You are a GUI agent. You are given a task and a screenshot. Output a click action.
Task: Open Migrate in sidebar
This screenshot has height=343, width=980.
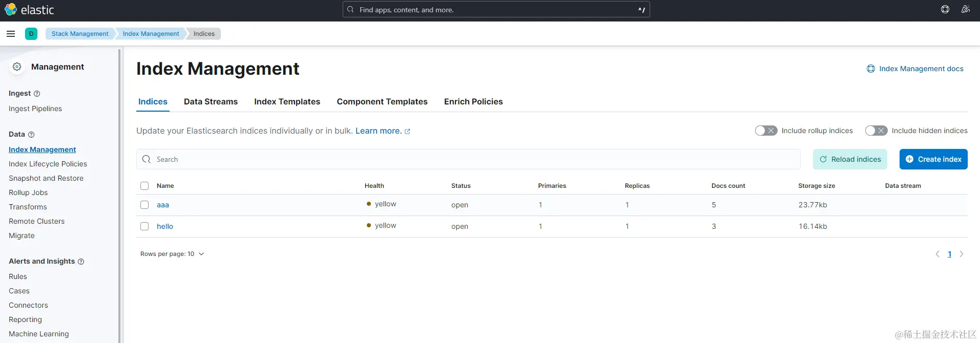[22, 235]
